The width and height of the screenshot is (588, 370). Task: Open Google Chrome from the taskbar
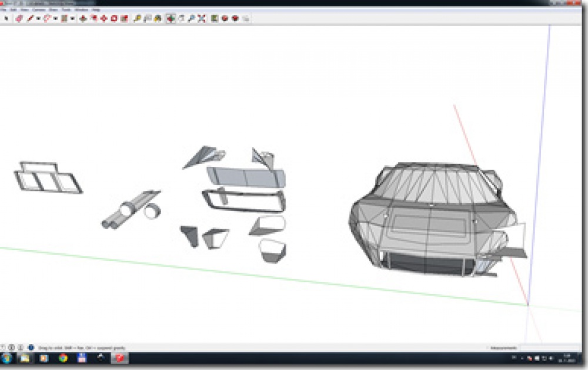point(63,358)
